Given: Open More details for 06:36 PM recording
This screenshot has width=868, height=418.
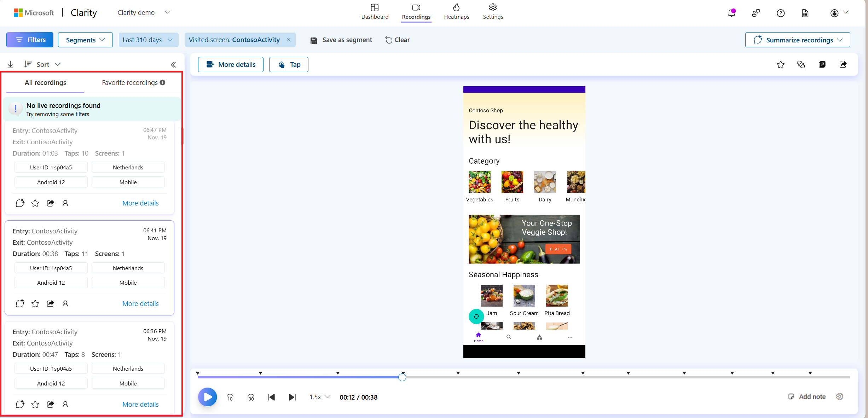Looking at the screenshot, I should (140, 404).
